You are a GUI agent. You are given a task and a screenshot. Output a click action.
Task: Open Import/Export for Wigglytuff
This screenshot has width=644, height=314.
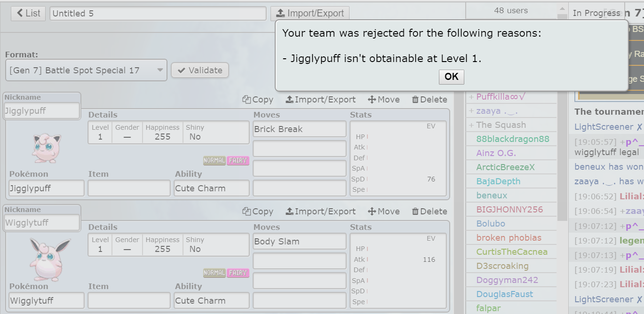point(321,212)
